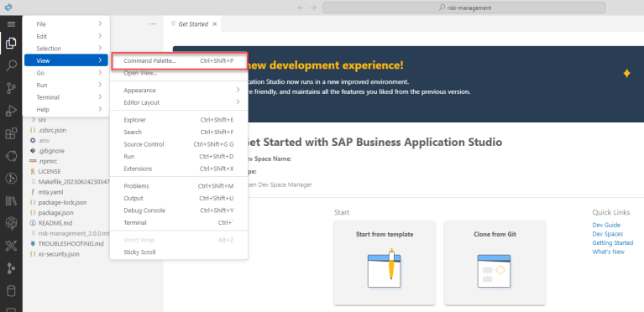Click the books library activity bar icon
This screenshot has height=312, width=644.
(x=11, y=200)
